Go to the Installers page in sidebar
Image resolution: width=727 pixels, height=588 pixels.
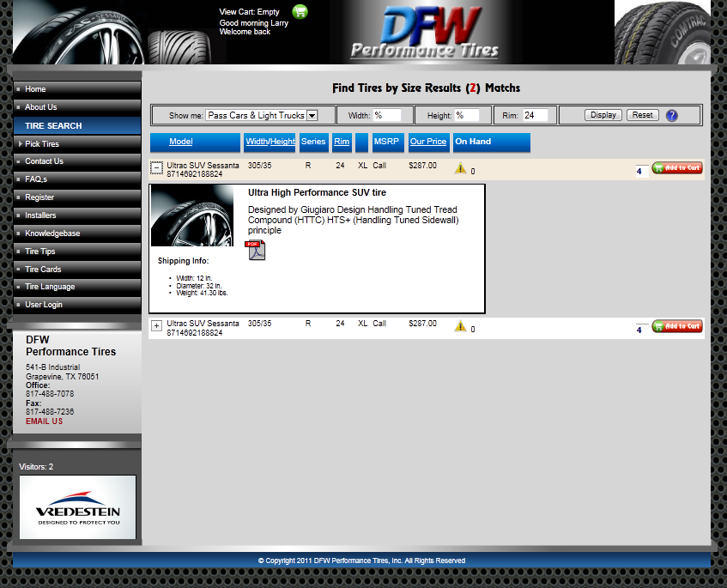40,215
